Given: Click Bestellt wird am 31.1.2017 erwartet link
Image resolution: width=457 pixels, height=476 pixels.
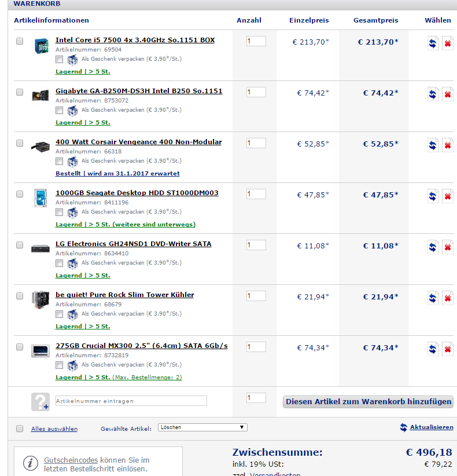Looking at the screenshot, I should [117, 173].
